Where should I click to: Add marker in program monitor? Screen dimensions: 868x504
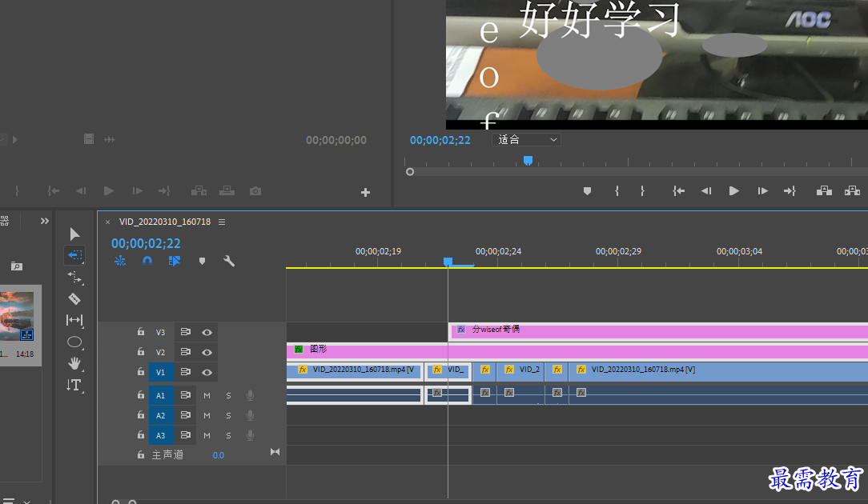click(587, 191)
